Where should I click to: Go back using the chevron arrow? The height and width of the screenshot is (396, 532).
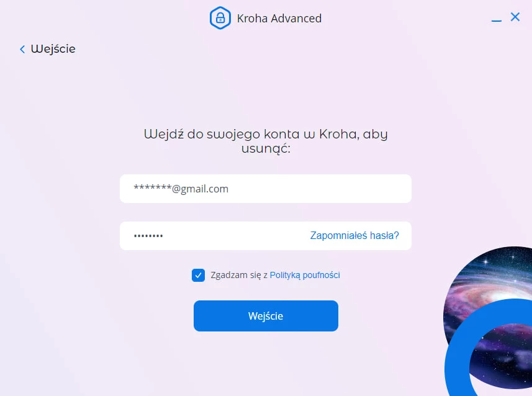click(x=22, y=50)
